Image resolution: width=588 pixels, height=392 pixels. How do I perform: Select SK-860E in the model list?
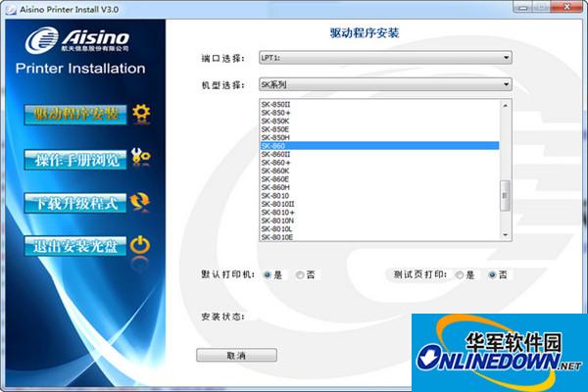tap(380, 179)
